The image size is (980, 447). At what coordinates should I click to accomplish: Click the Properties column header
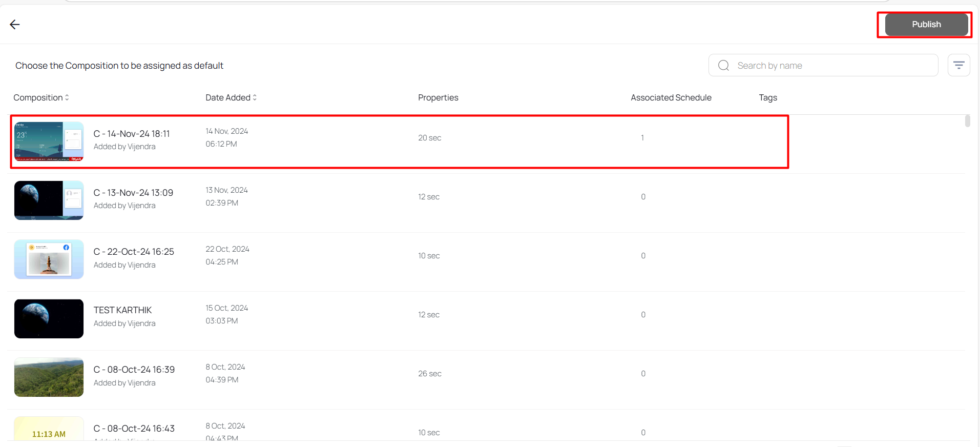(438, 97)
